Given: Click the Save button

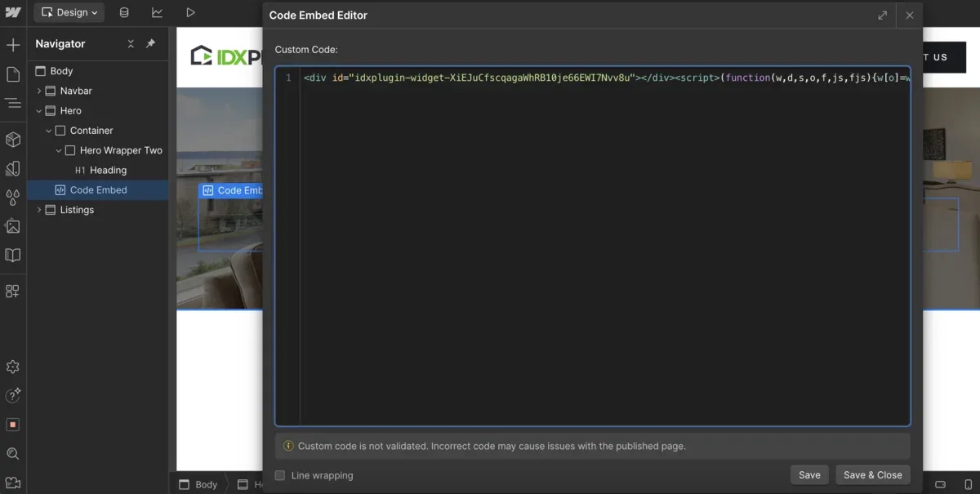Looking at the screenshot, I should pos(809,475).
